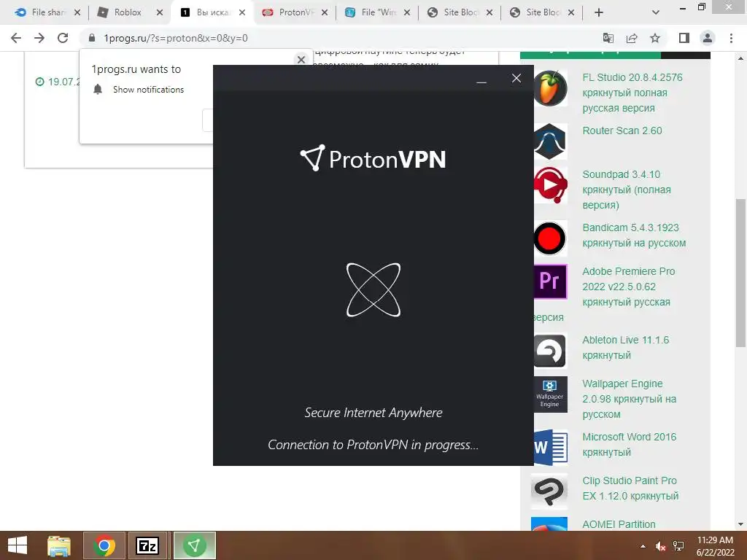Open Wallpaper Engine 2.0.98 link
This screenshot has height=560, width=747.
point(630,399)
